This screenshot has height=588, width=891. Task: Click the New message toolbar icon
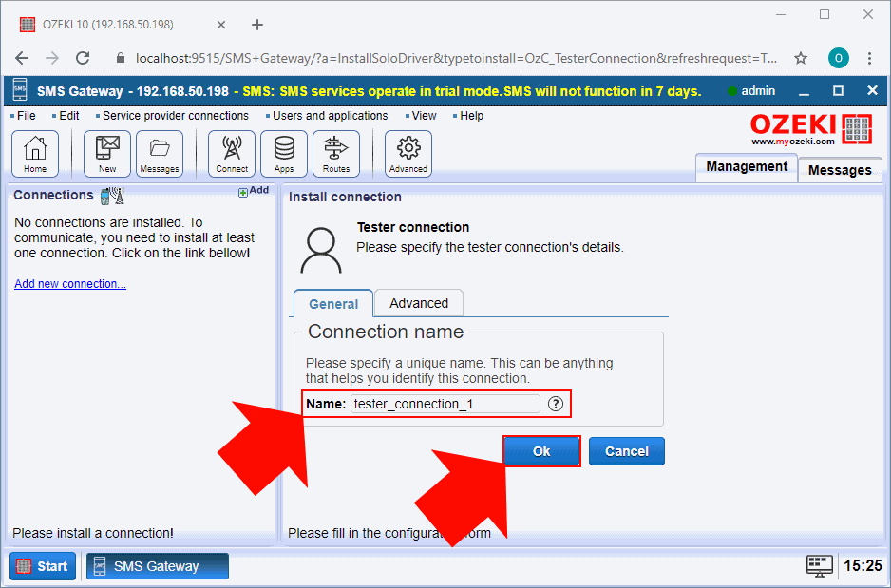point(106,153)
